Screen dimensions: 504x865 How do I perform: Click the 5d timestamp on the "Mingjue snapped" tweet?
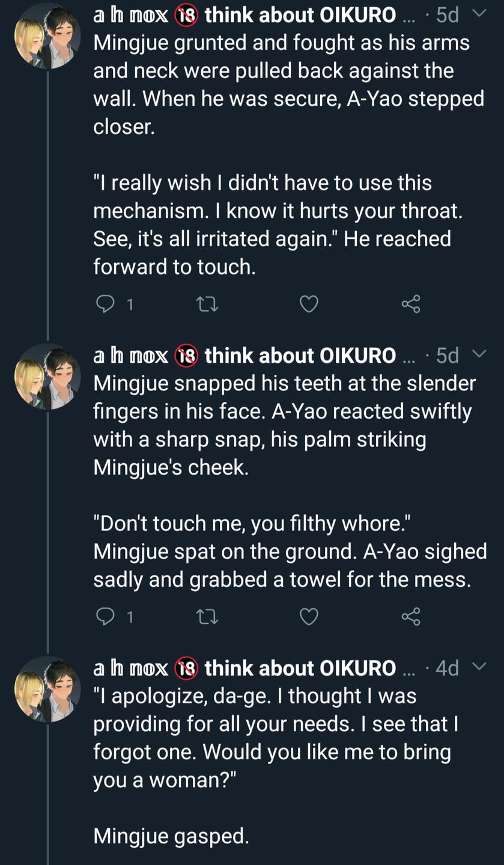tap(447, 356)
